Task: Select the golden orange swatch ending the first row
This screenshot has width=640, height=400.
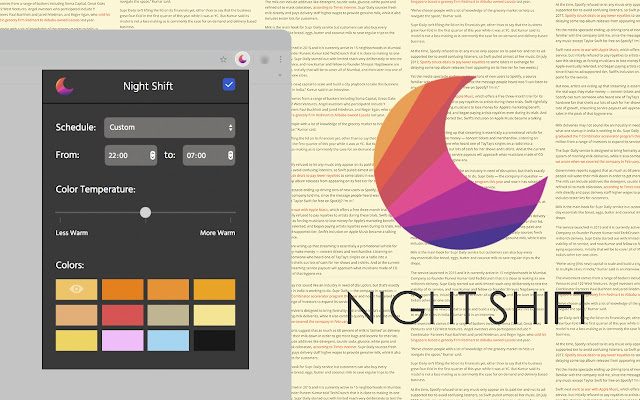Action: coord(214,289)
